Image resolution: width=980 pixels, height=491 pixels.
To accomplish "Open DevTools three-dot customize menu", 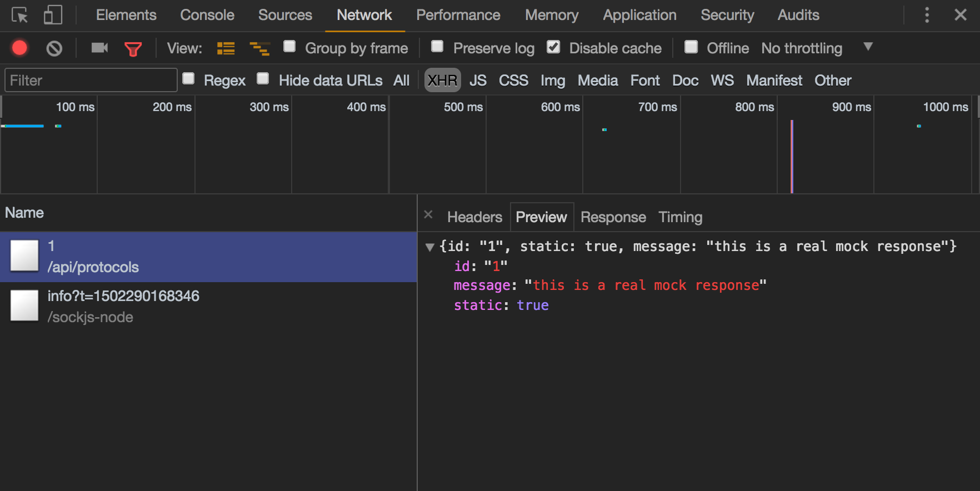I will coord(927,15).
